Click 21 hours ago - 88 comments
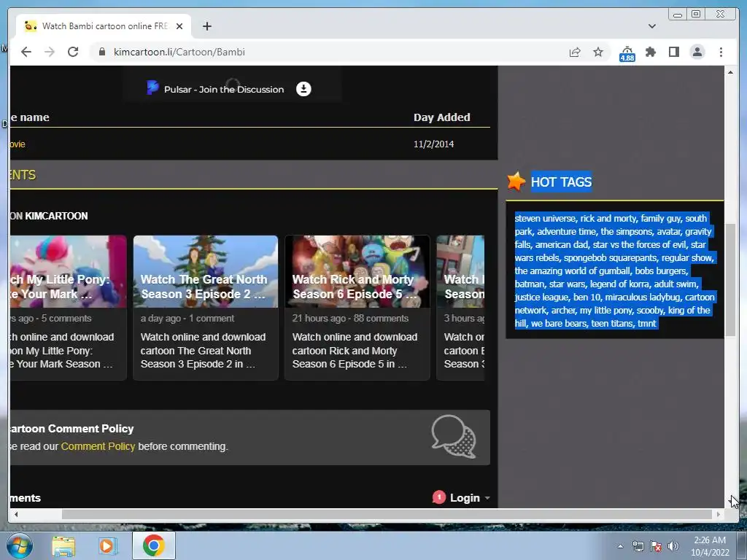This screenshot has width=747, height=560. (x=350, y=318)
